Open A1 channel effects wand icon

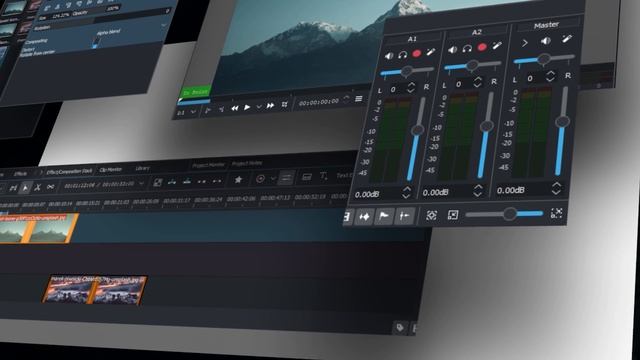pos(430,52)
